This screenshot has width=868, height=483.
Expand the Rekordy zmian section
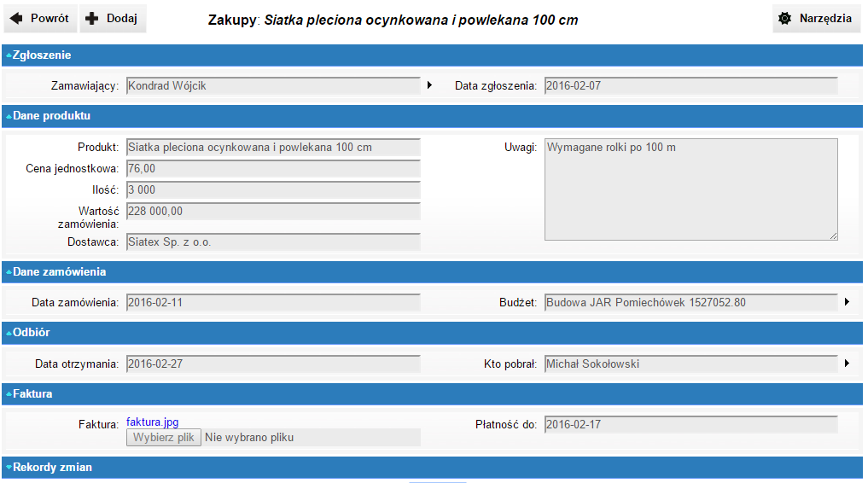[50, 468]
